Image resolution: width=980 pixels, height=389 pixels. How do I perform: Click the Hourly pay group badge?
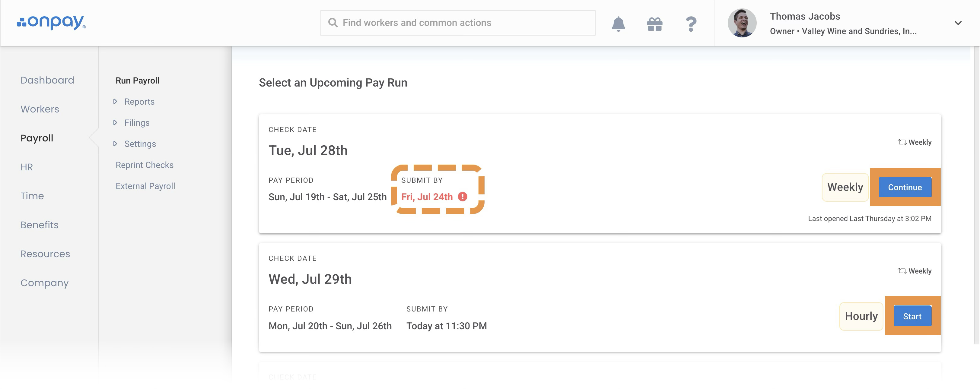[x=861, y=316]
